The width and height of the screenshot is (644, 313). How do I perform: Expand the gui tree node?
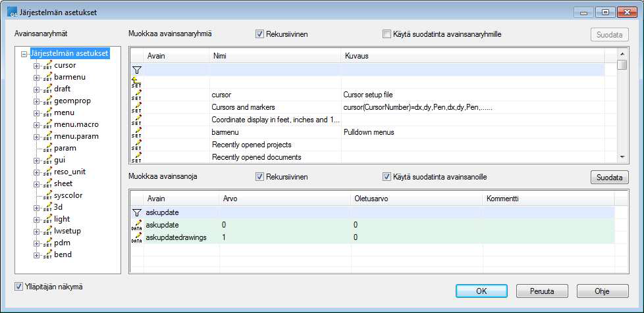[x=37, y=160]
